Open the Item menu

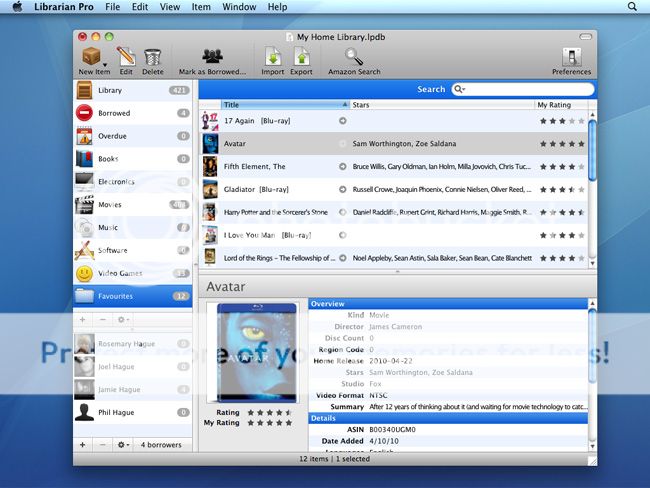tap(201, 7)
